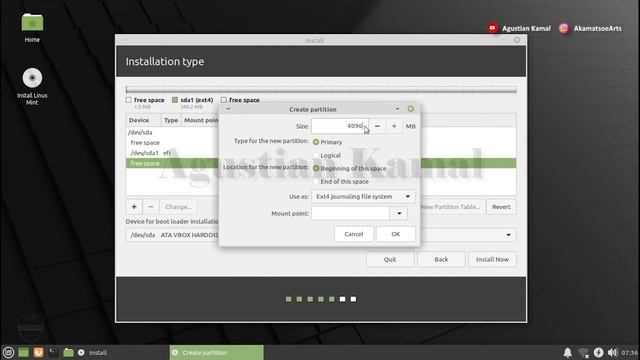Decrease partition size with the minus stepper
The width and height of the screenshot is (640, 360).
[x=377, y=127]
